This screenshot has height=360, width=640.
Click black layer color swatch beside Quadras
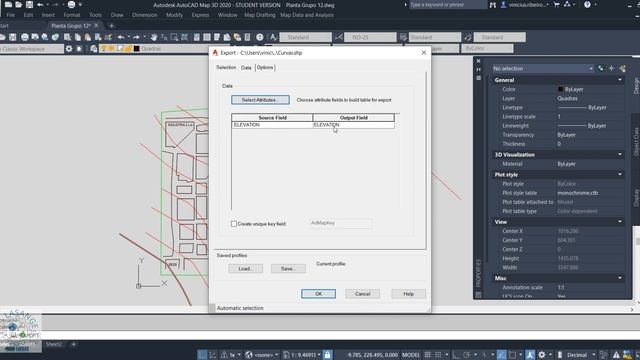137,49
